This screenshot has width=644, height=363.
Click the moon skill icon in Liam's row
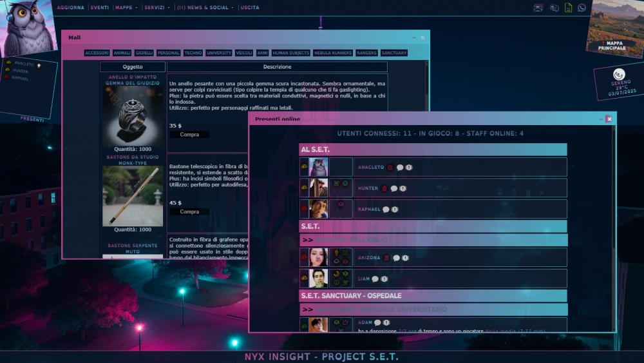coord(336,274)
